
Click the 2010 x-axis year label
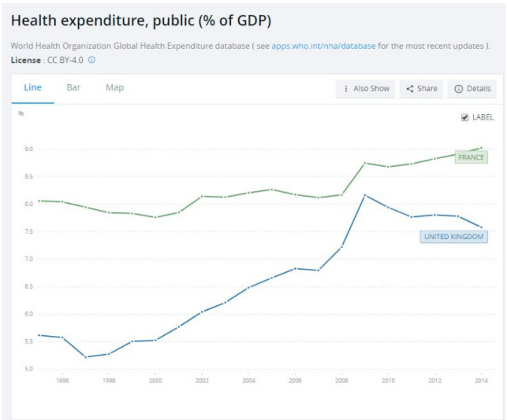coord(388,381)
